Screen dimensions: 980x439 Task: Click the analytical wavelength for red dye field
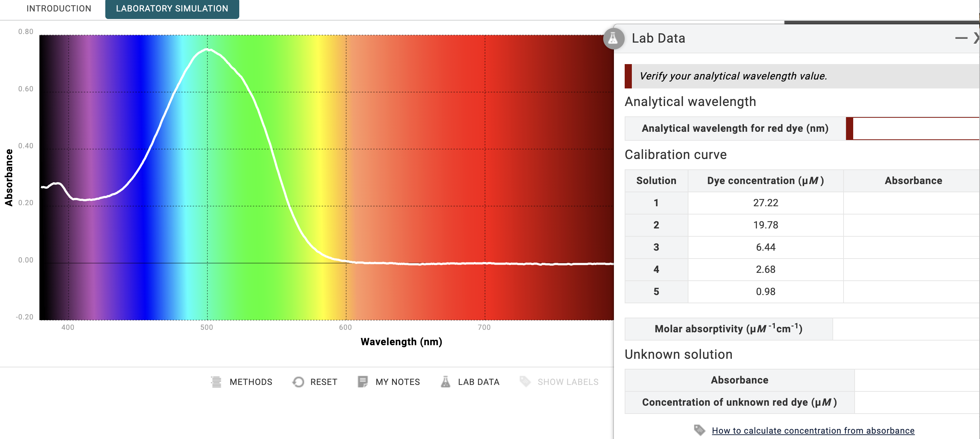pyautogui.click(x=913, y=129)
